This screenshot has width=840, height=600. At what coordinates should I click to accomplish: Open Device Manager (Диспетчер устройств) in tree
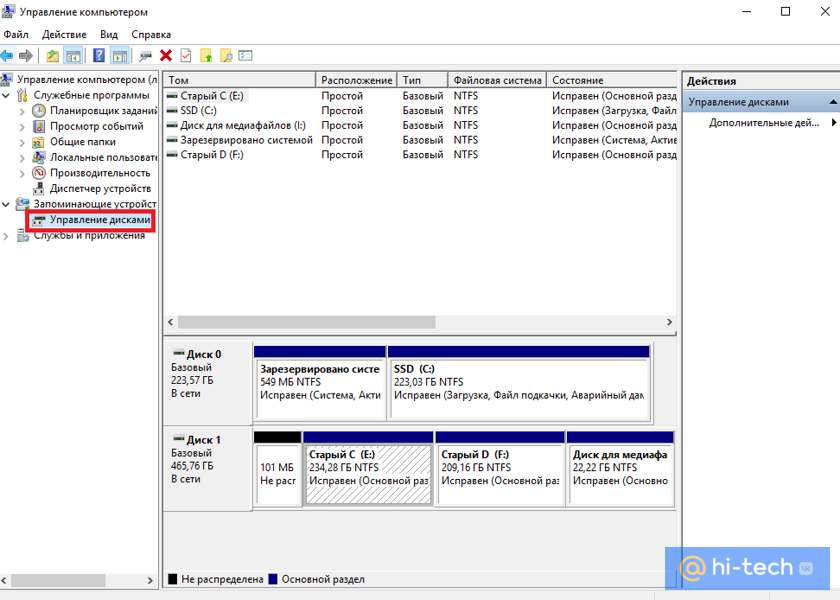(x=100, y=188)
